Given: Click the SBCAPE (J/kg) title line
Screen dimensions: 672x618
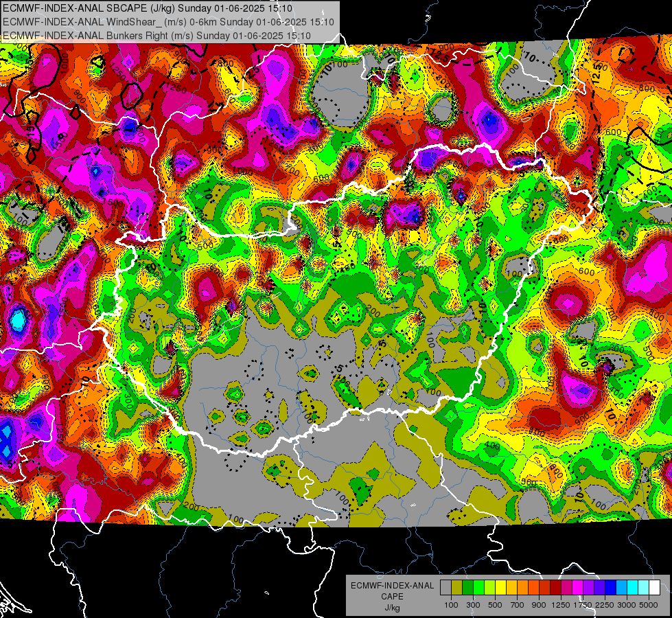Looking at the screenshot, I should pos(148,8).
